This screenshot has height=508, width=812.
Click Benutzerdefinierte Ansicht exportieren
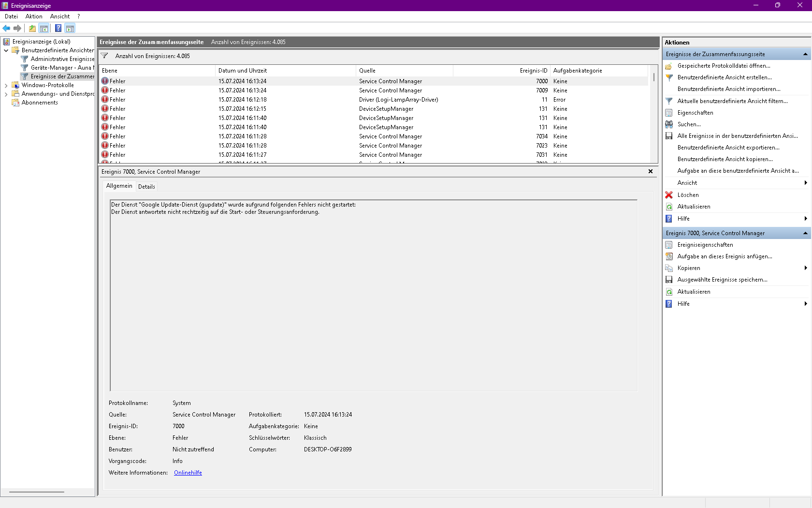pos(727,147)
